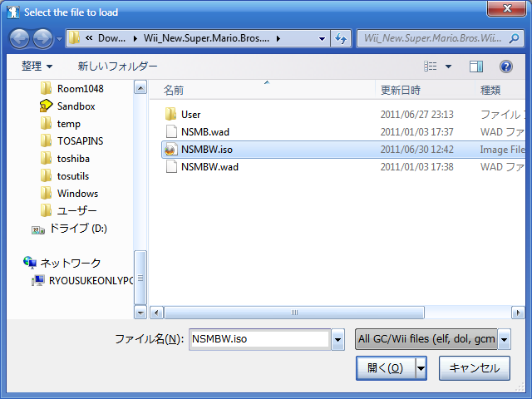Click date 2011/01/03 17:37 of NSMB.wad
The image size is (532, 399).
416,132
